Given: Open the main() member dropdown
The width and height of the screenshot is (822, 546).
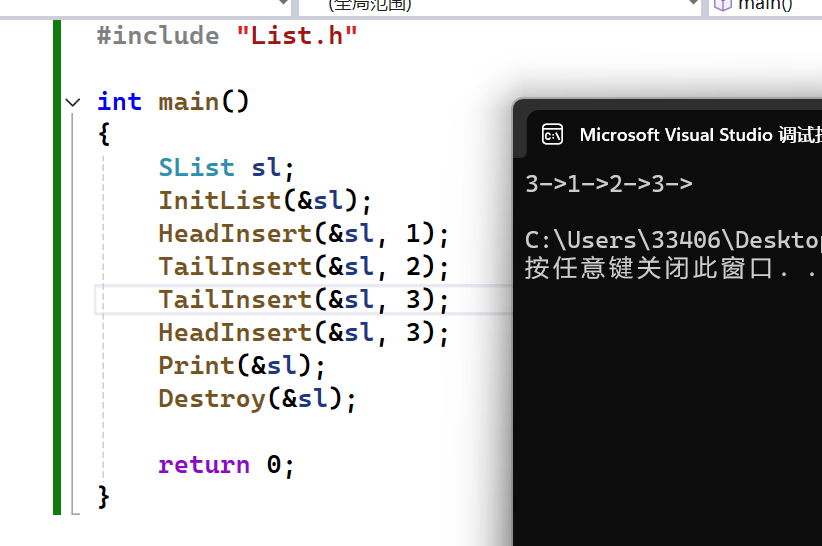Looking at the screenshot, I should (765, 5).
